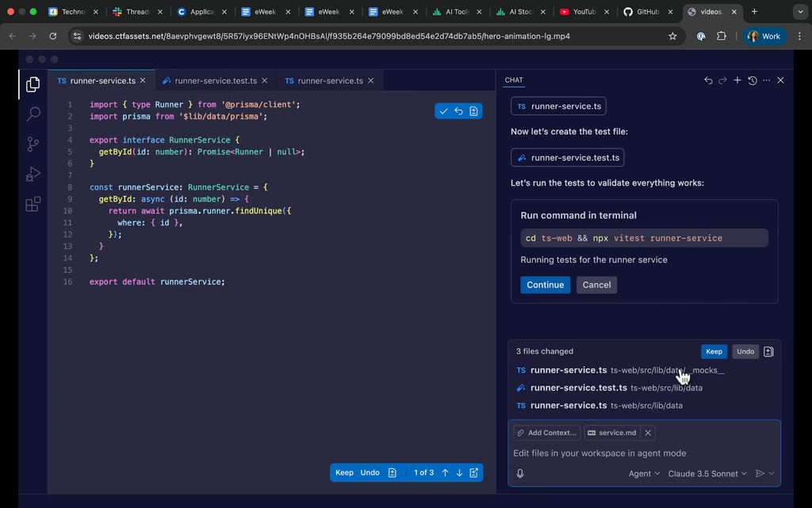Open the Extensions view
The image size is (812, 508).
(33, 204)
